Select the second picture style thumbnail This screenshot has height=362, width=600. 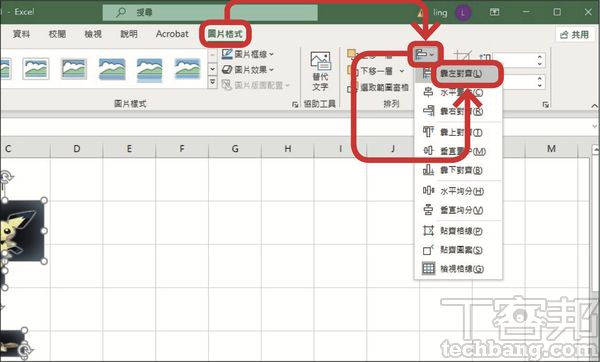[x=74, y=69]
